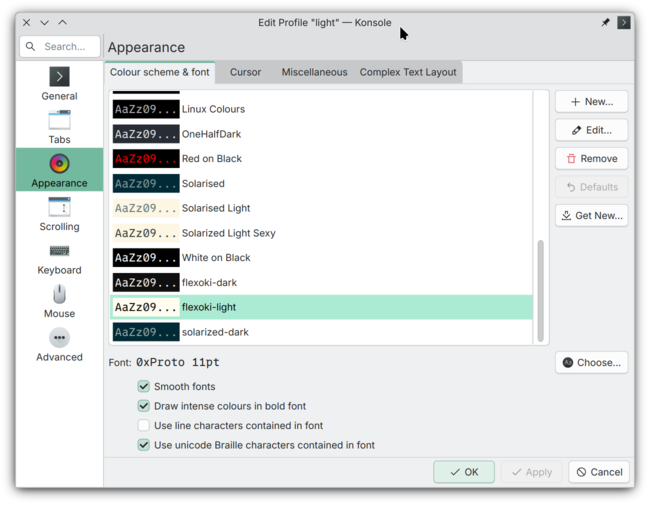Screen dimensions: 650x506
Task: Click the keep-above up arrow in title bar
Action: (63, 22)
